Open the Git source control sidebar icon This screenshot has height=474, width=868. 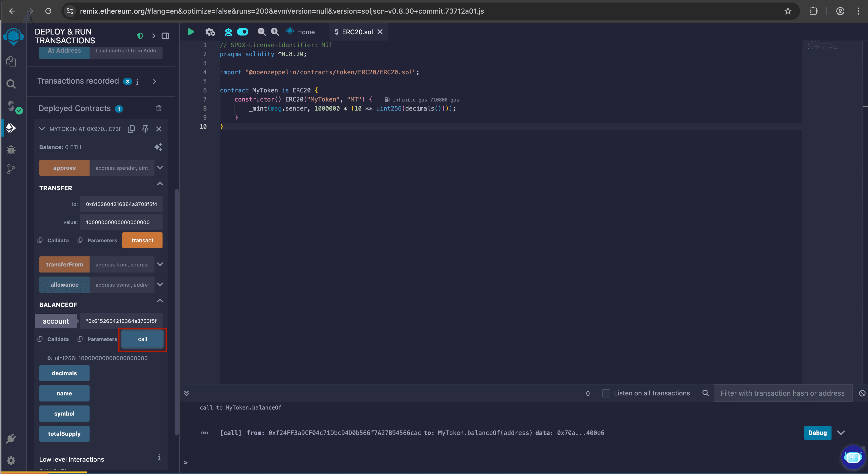(11, 169)
